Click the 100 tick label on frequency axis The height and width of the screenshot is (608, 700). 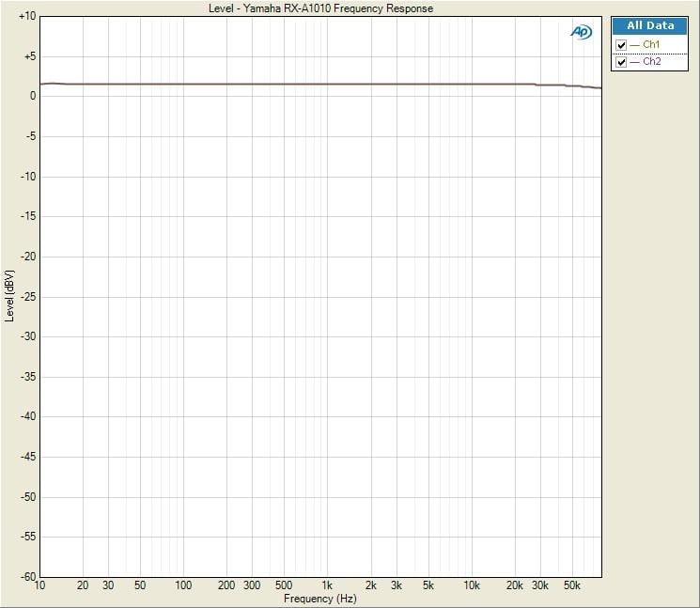(183, 585)
